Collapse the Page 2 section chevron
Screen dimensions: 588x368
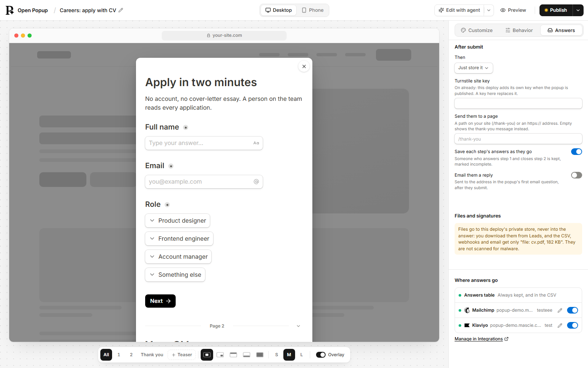[x=298, y=326]
